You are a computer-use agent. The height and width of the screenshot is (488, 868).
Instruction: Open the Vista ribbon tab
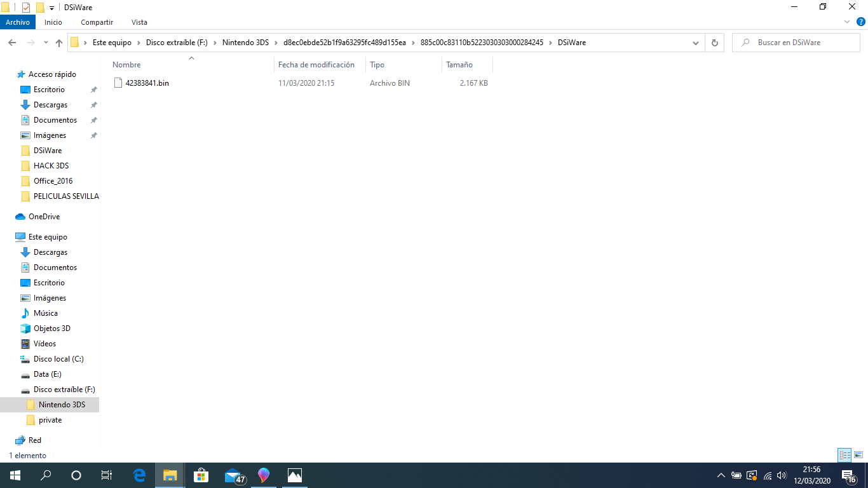click(139, 22)
